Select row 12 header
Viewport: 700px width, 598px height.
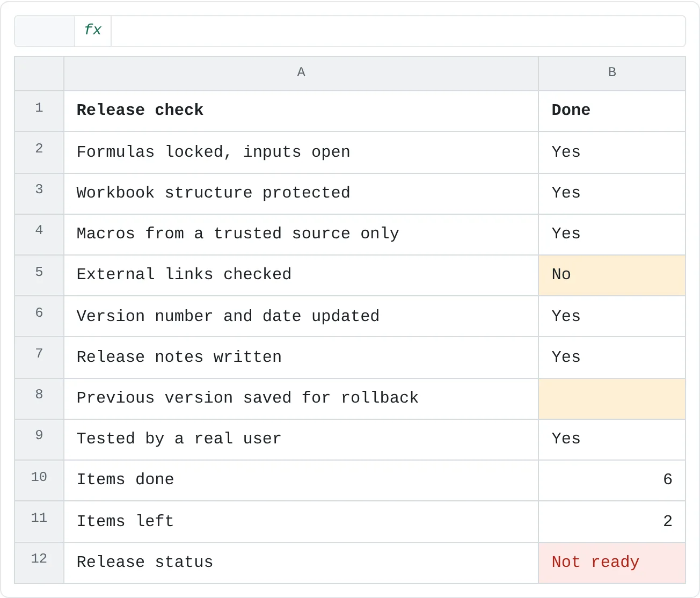click(x=39, y=563)
